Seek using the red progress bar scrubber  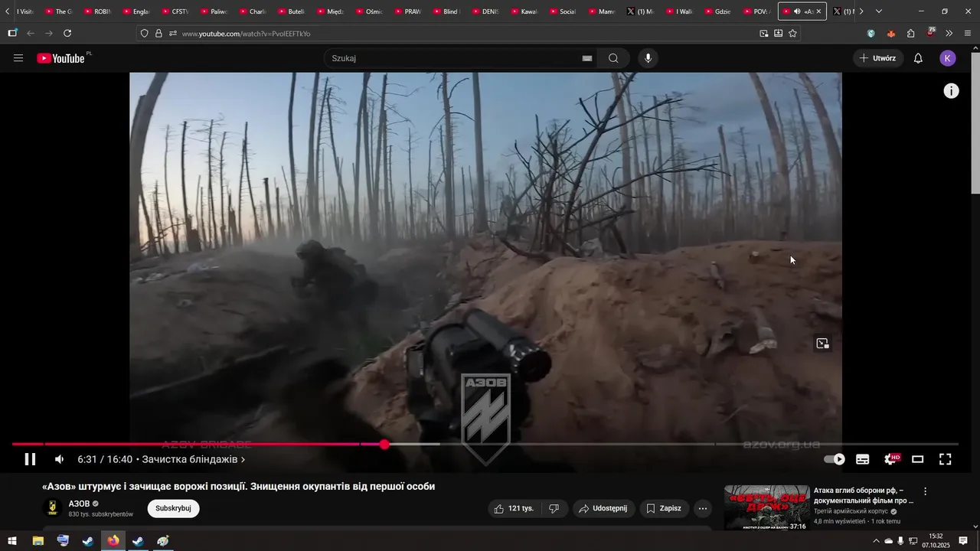[x=384, y=445]
